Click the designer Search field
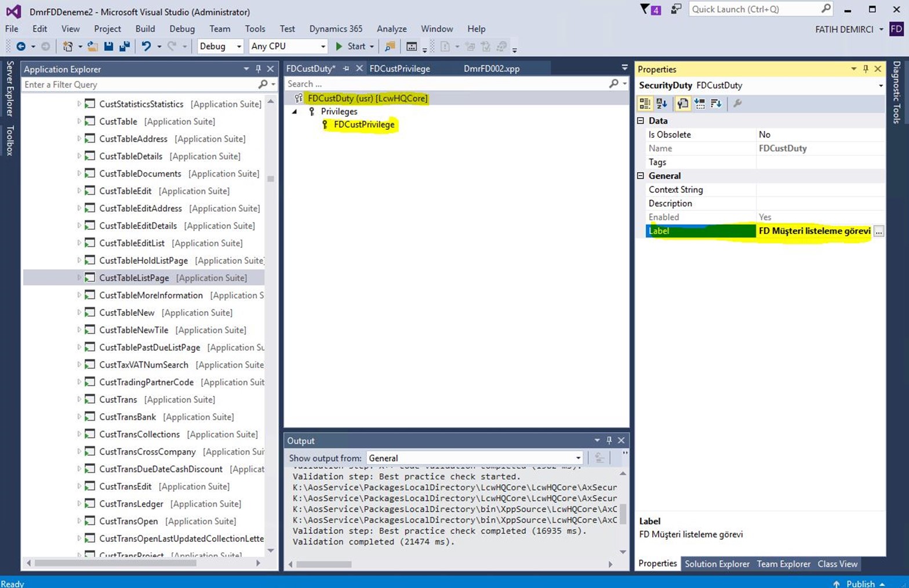The image size is (909, 588). (446, 84)
